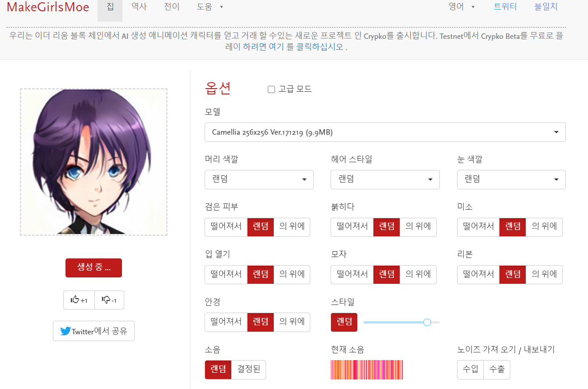This screenshot has width=588, height=389.
Task: Set 미소 to 의 위에
Action: 544,227
